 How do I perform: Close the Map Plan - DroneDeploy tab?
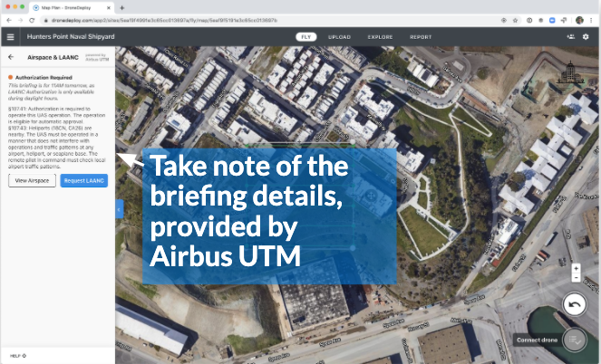[109, 7]
